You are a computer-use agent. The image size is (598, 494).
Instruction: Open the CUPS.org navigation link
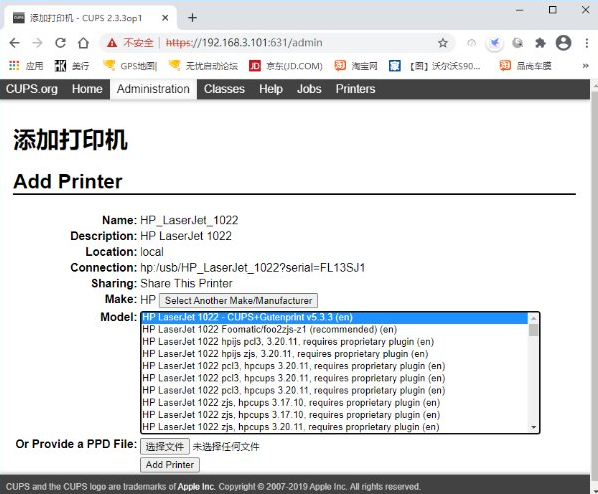[x=32, y=89]
